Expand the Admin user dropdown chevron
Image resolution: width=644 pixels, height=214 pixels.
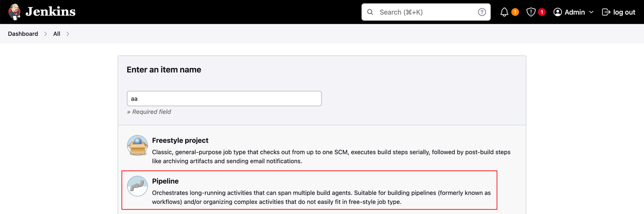591,12
